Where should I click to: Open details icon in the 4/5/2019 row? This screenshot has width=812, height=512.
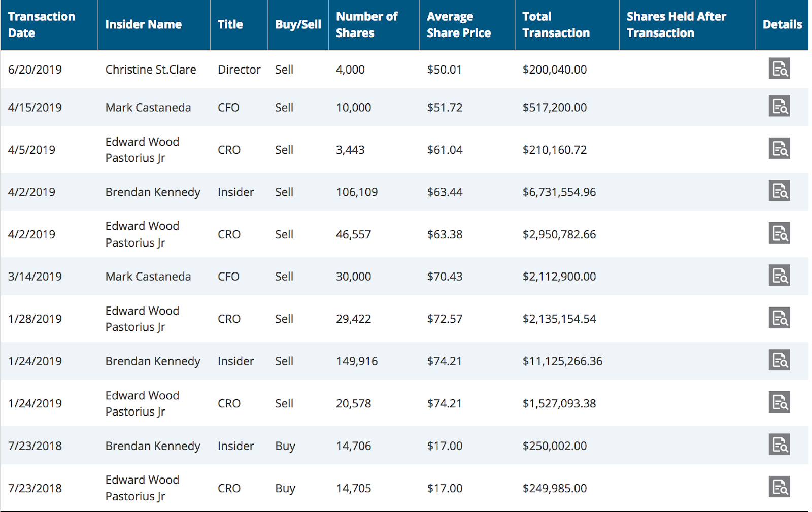tap(779, 149)
